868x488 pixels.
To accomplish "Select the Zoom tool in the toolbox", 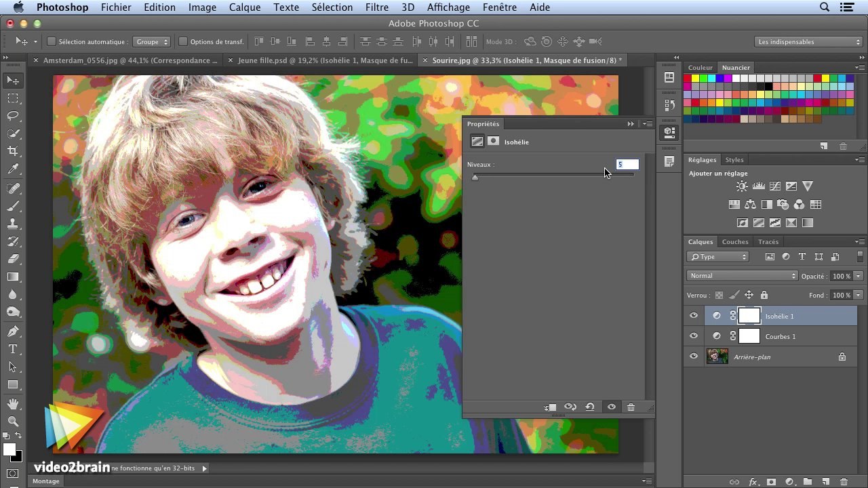I will (13, 422).
